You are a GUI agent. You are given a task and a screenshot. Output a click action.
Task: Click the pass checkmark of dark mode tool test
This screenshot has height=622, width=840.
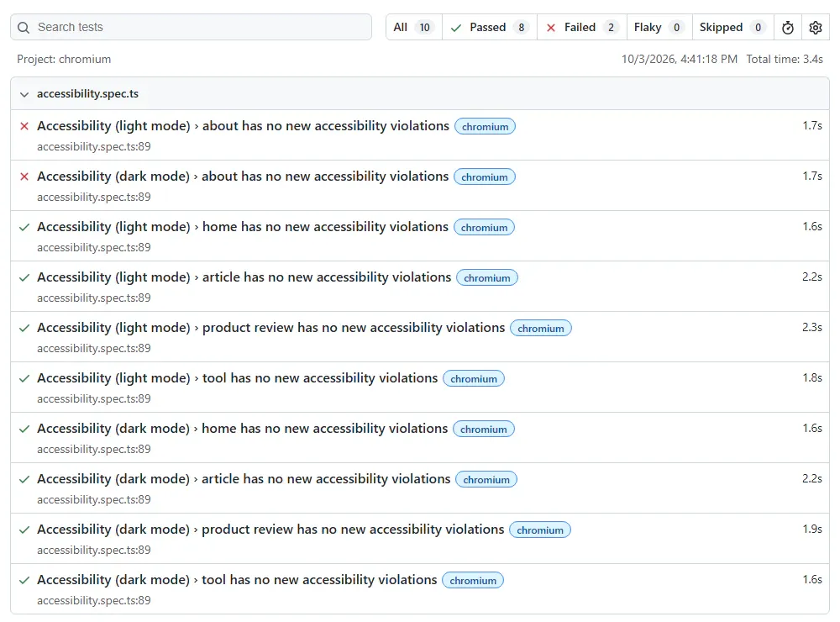pos(24,580)
